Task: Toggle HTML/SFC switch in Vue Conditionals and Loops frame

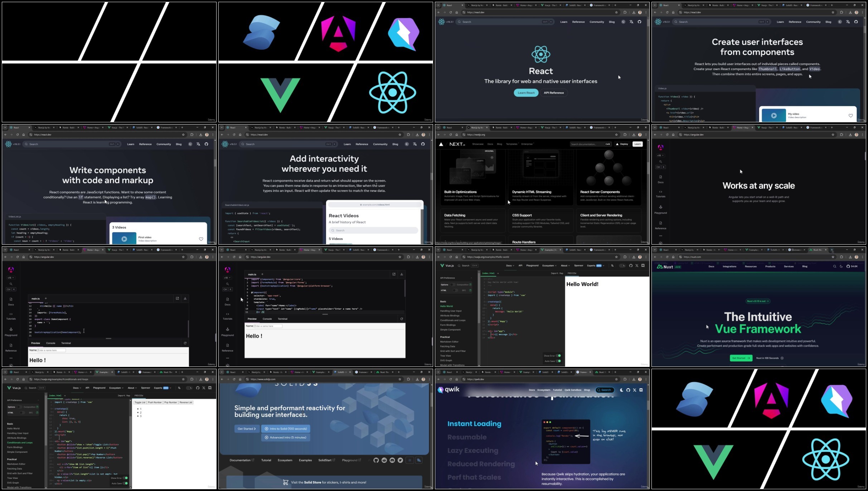Action: tap(21, 413)
